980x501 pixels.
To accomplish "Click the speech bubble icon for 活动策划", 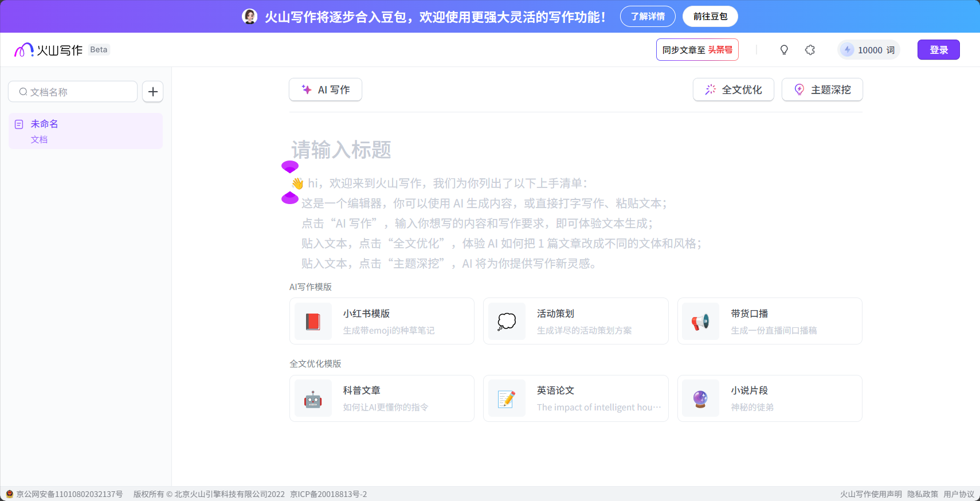I will 507,322.
